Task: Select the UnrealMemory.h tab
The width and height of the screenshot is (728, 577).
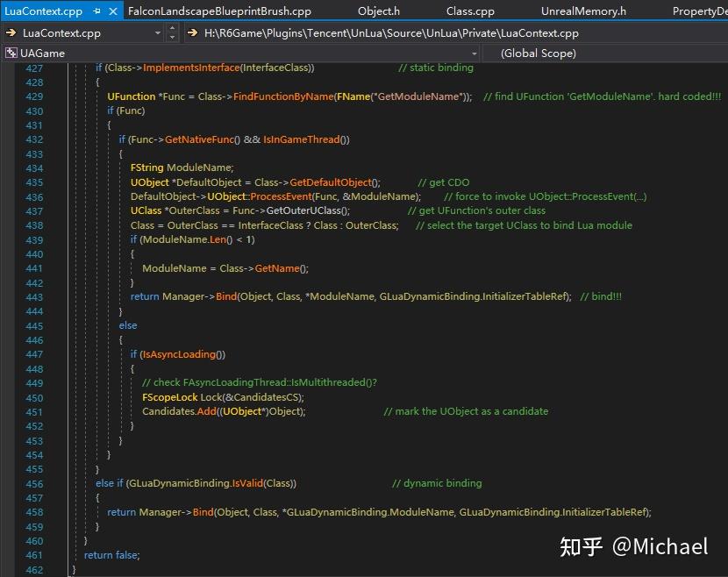Action: (583, 11)
